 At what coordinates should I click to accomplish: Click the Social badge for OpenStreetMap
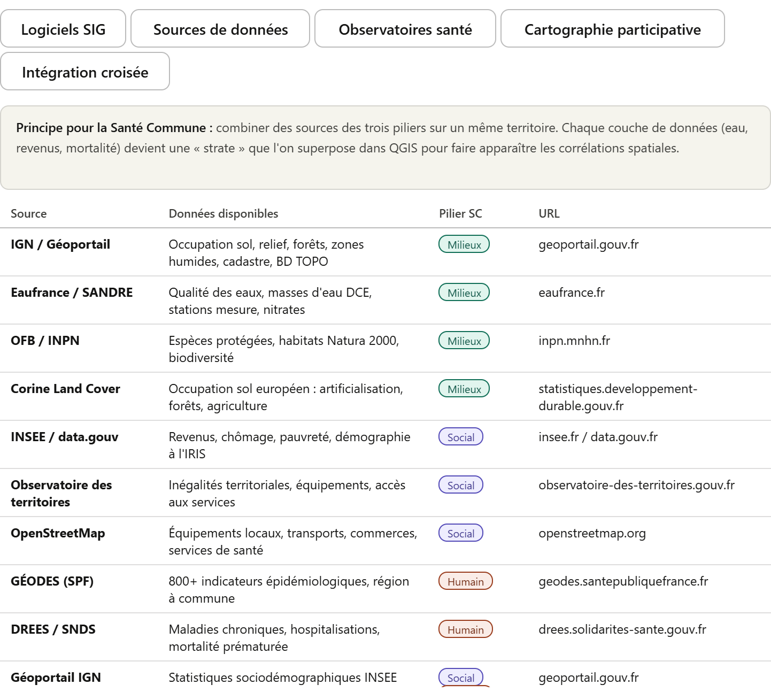pos(460,533)
